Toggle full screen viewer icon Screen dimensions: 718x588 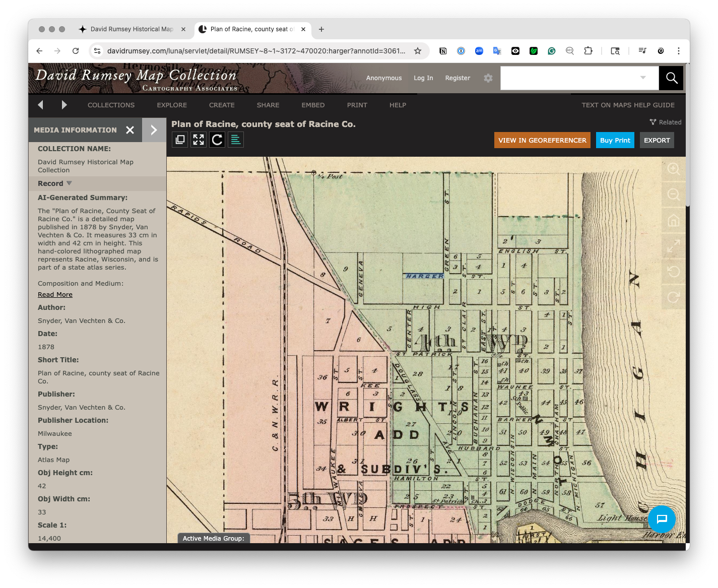click(x=199, y=140)
